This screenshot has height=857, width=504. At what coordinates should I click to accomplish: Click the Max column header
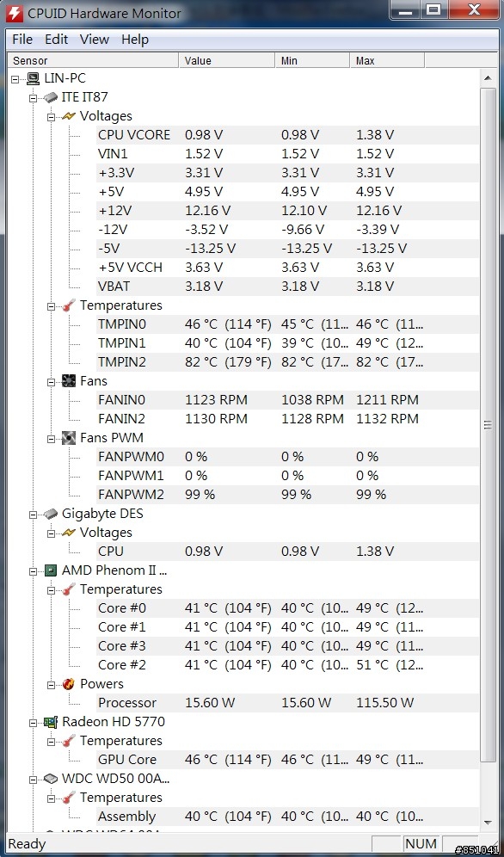point(387,61)
